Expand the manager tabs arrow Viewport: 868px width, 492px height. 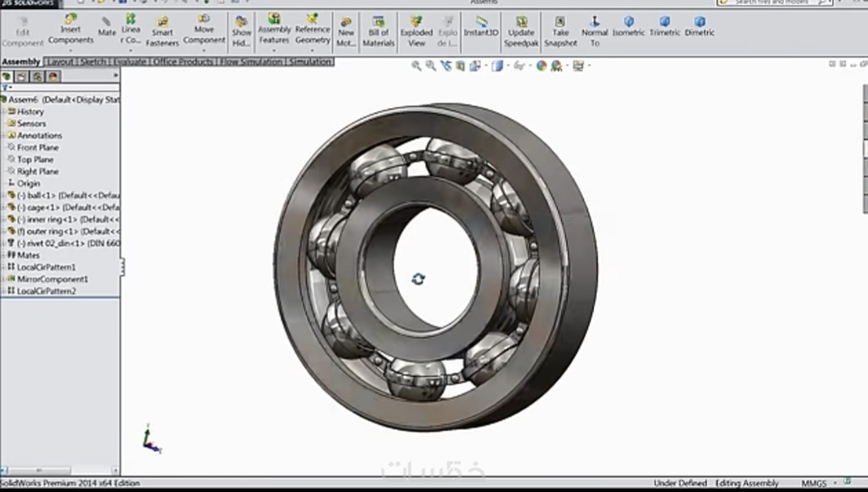(116, 76)
